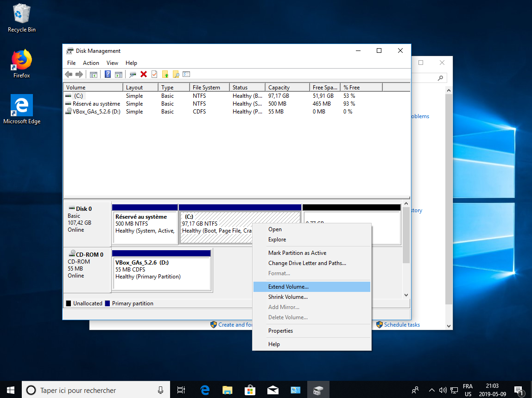
Task: Click the Schedule tasks link
Action: (401, 325)
